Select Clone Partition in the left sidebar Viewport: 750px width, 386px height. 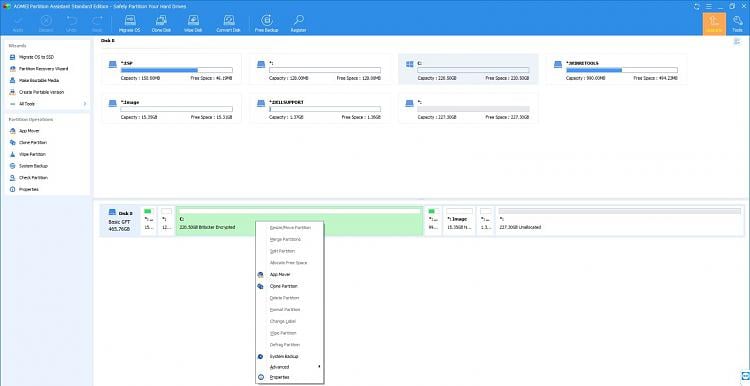tap(33, 143)
